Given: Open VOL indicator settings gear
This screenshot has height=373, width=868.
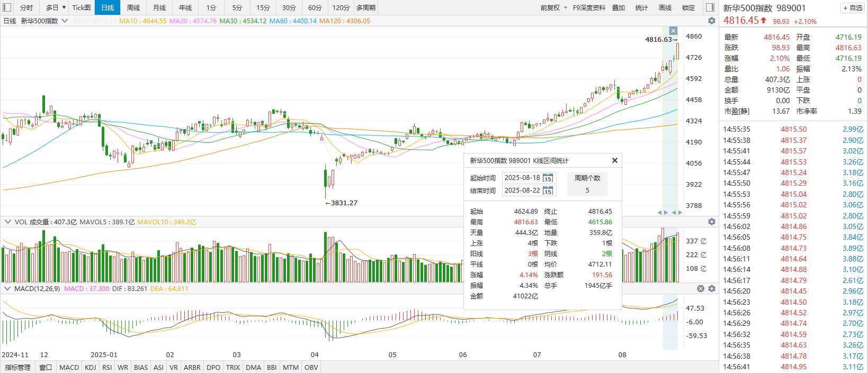Looking at the screenshot, I should pyautogui.click(x=712, y=222).
